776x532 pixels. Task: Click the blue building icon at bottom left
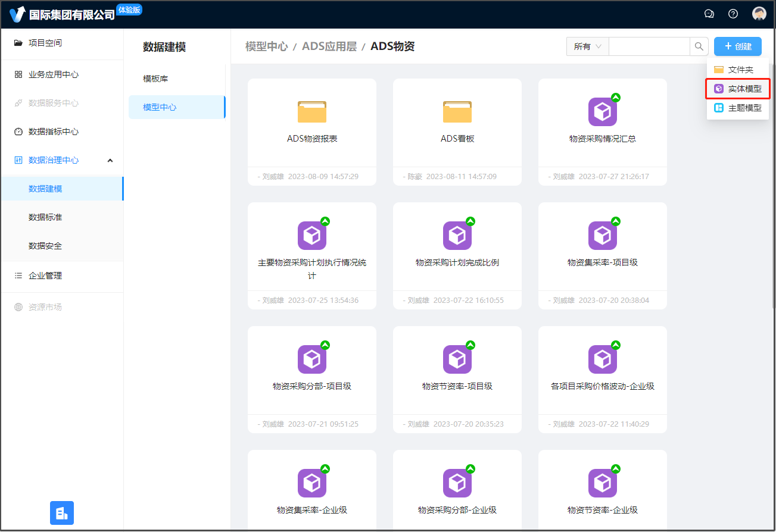click(x=62, y=512)
